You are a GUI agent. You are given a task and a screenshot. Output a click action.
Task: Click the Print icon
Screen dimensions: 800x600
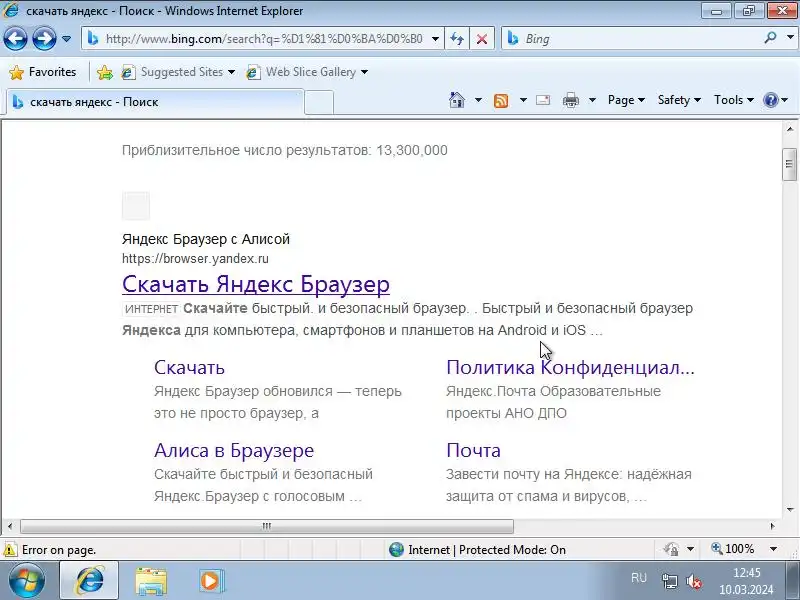[570, 101]
